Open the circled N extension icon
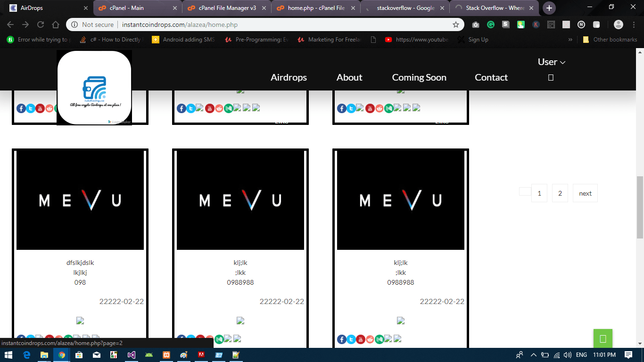The width and height of the screenshot is (644, 362). click(x=581, y=25)
